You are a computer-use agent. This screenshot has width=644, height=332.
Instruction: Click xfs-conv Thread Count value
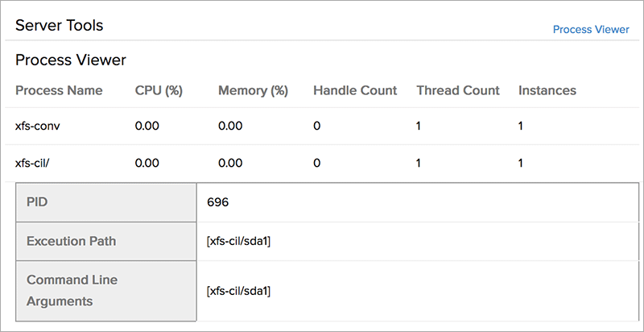coord(419,126)
